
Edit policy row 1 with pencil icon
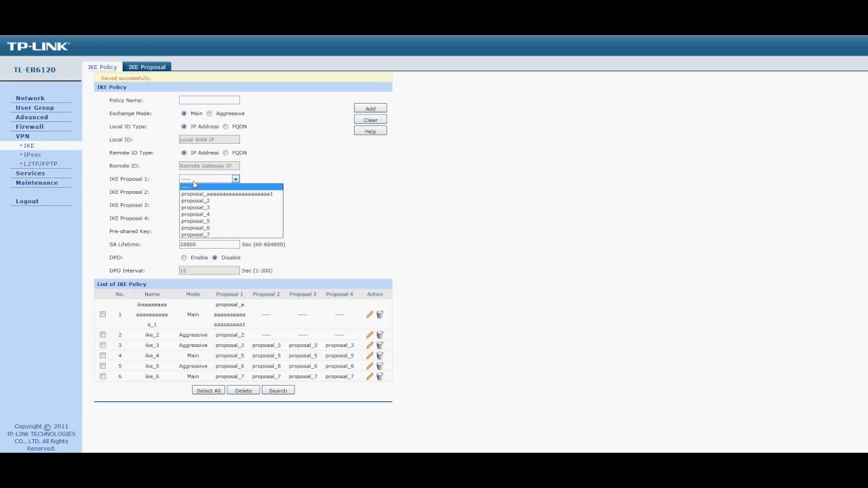click(370, 314)
